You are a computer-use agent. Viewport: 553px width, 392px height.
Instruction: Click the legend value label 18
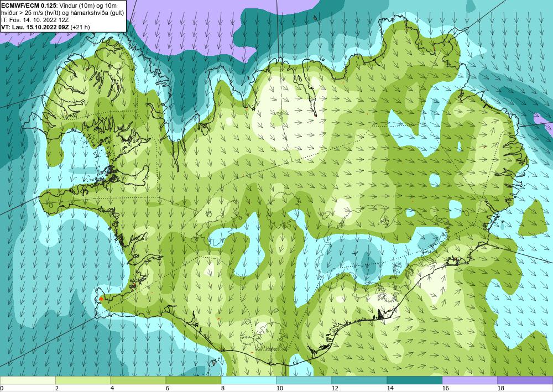500,388
